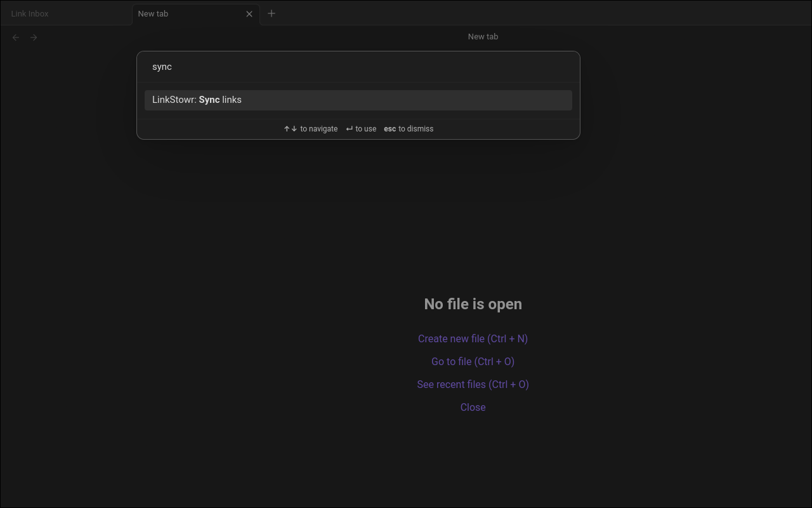Click the 'to use' hint text
Screen dimensions: 812x508
pyautogui.click(x=366, y=129)
